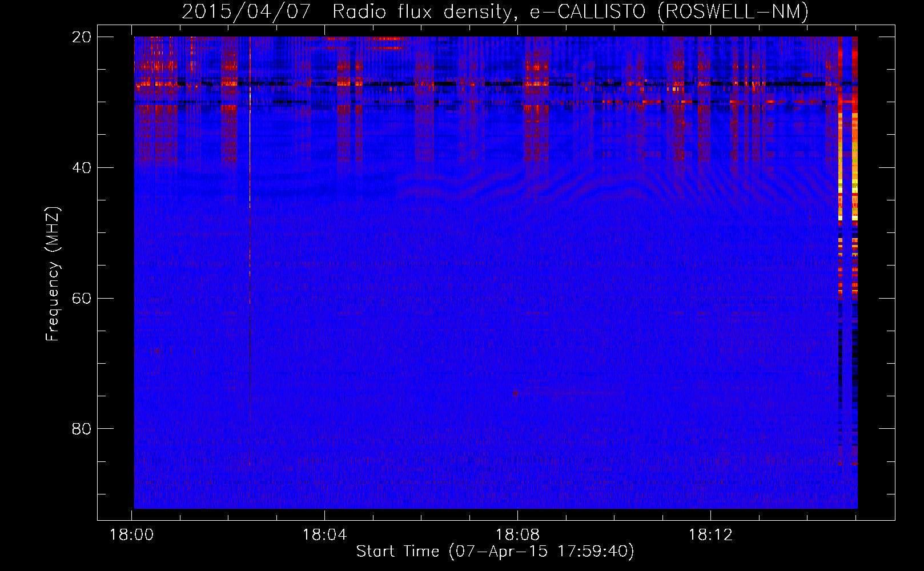Image resolution: width=924 pixels, height=571 pixels.
Task: Click the 18:00 time tick label
Action: pyautogui.click(x=132, y=535)
